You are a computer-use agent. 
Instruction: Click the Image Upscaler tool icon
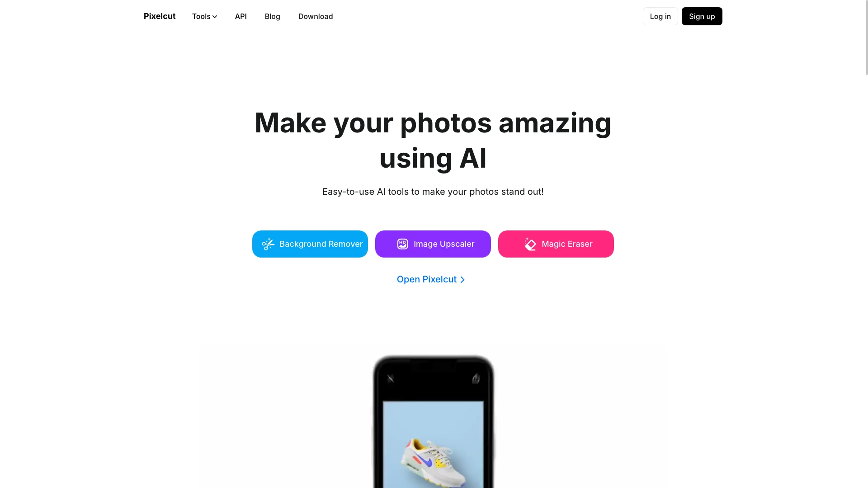click(402, 244)
